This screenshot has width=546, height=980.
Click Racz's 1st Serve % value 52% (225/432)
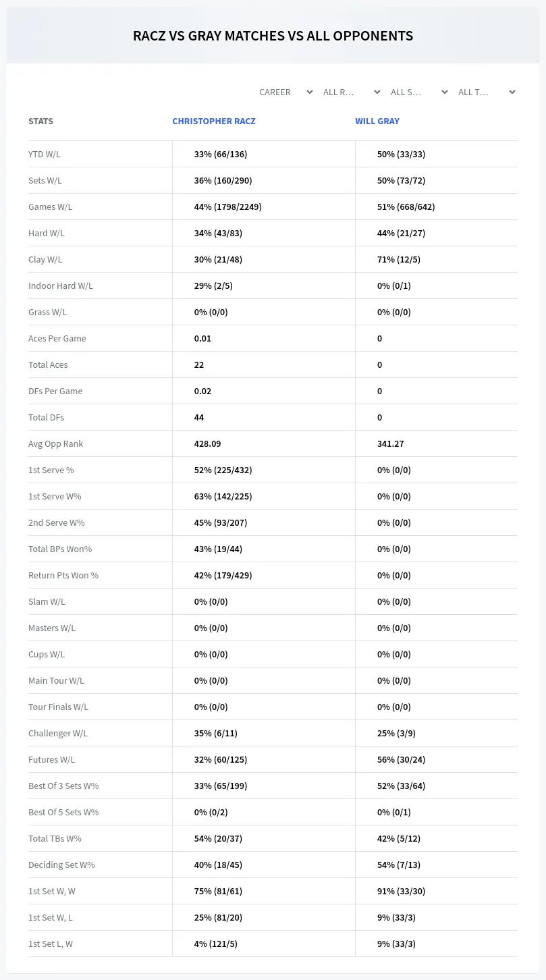click(x=223, y=470)
